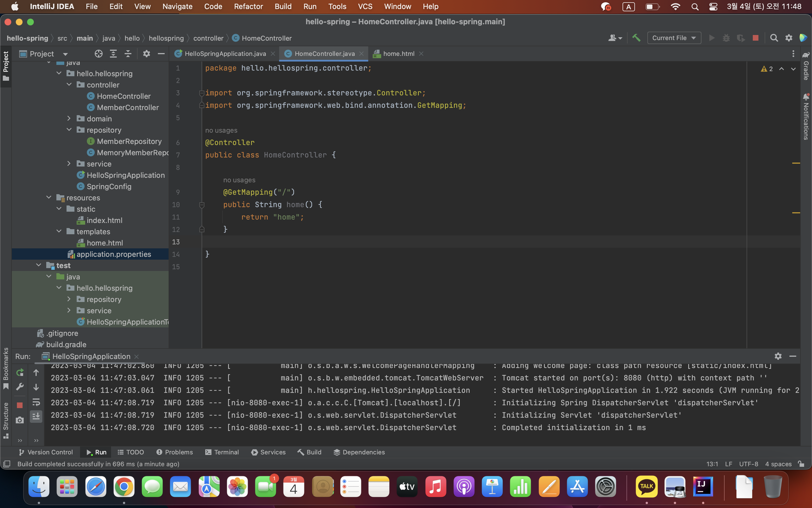The image size is (812, 508).
Task: Open the VCS menu
Action: click(x=365, y=6)
